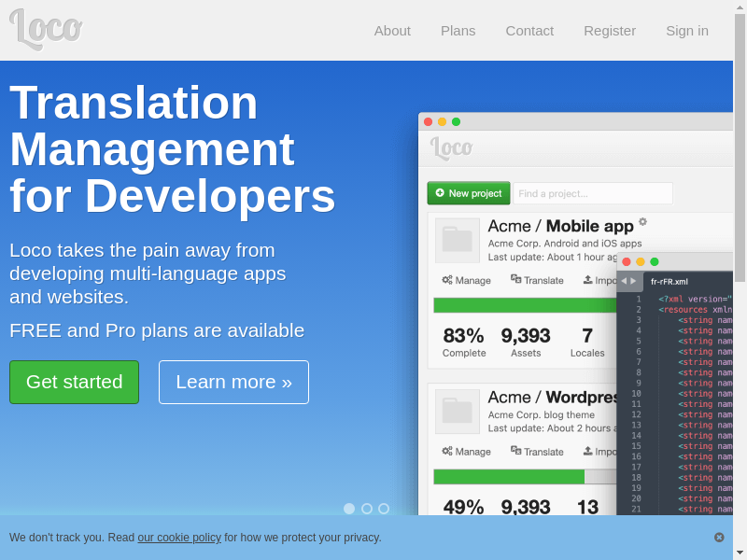Select the first carousel slide dot
The image size is (747, 560).
click(349, 509)
